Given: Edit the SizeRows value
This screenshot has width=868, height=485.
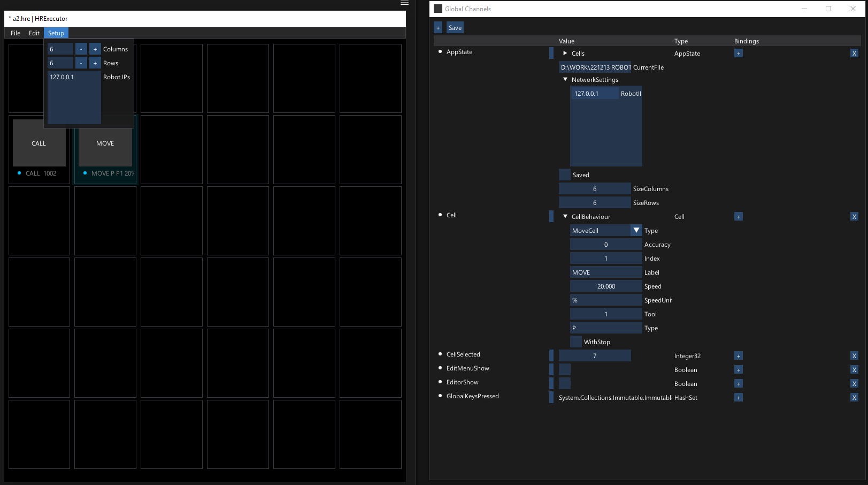Looking at the screenshot, I should 595,202.
